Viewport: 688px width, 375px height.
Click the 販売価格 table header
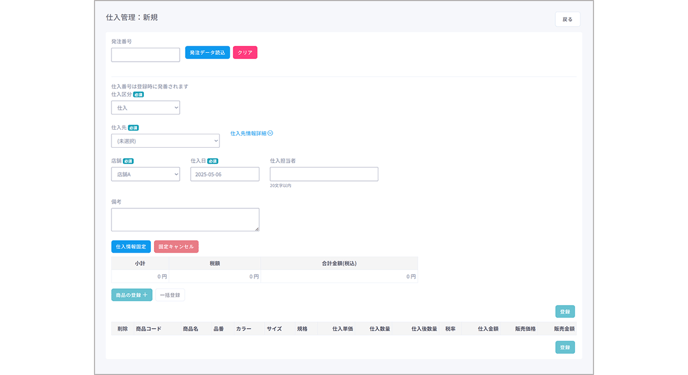[525, 329]
